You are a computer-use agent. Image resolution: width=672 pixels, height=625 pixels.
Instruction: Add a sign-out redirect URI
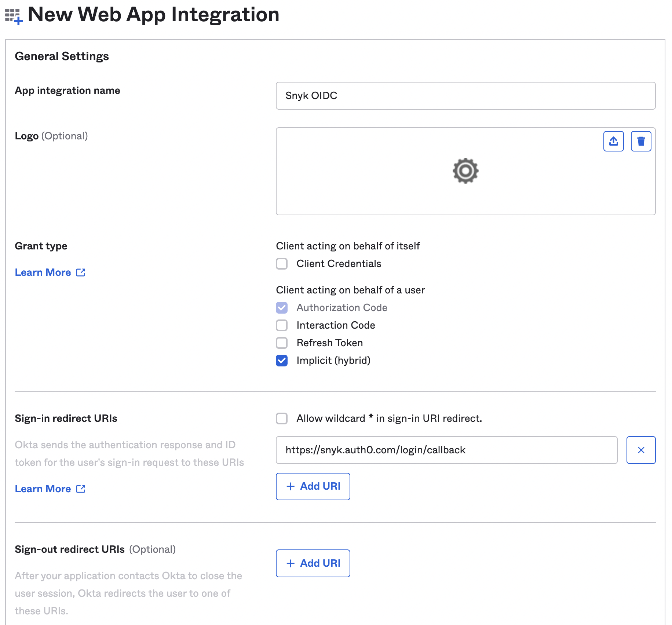(313, 563)
